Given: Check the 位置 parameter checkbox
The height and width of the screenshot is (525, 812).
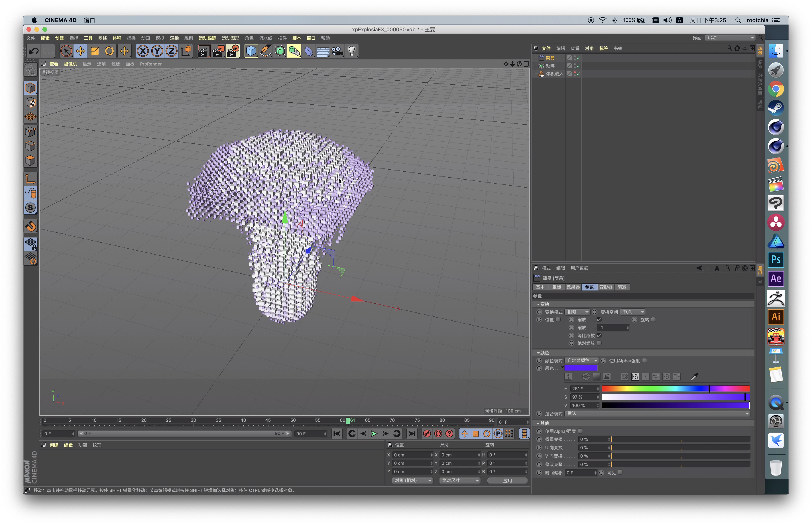Looking at the screenshot, I should pyautogui.click(x=558, y=319).
